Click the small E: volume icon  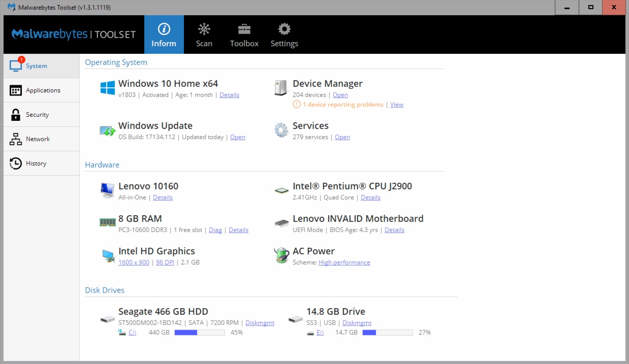[x=310, y=333]
